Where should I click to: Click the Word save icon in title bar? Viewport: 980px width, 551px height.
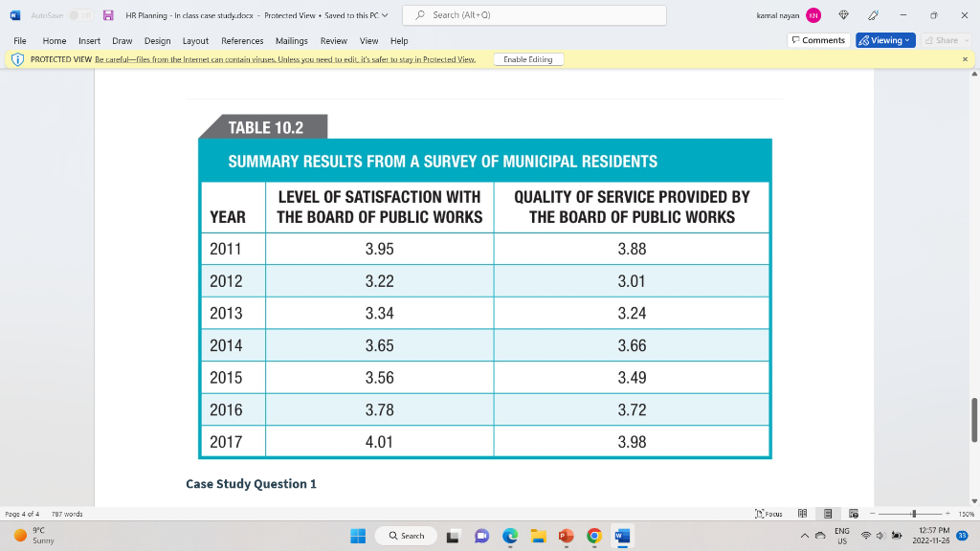(108, 15)
